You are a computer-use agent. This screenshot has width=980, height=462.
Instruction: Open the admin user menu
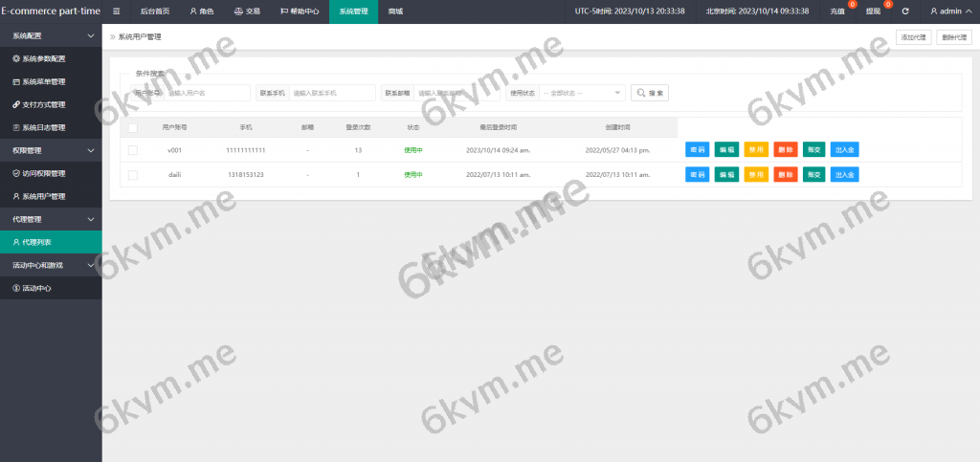[x=951, y=11]
